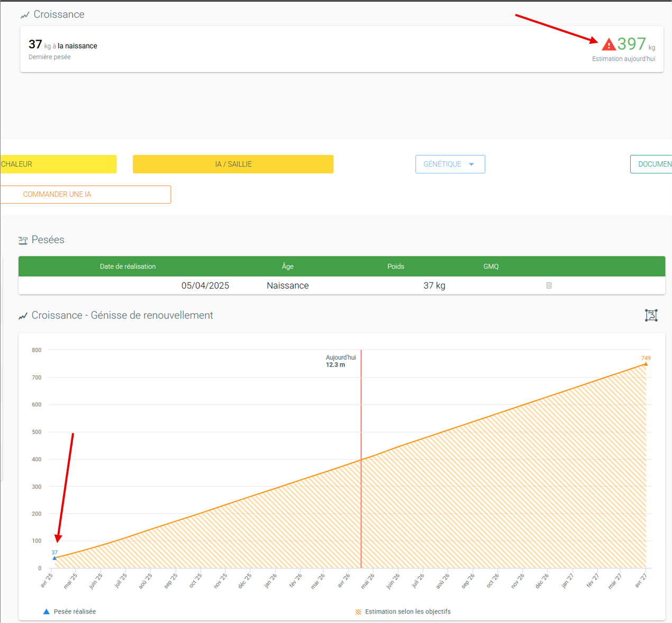Sort by Date de réalisation column header
Viewport: 672px width, 623px height.
click(128, 267)
